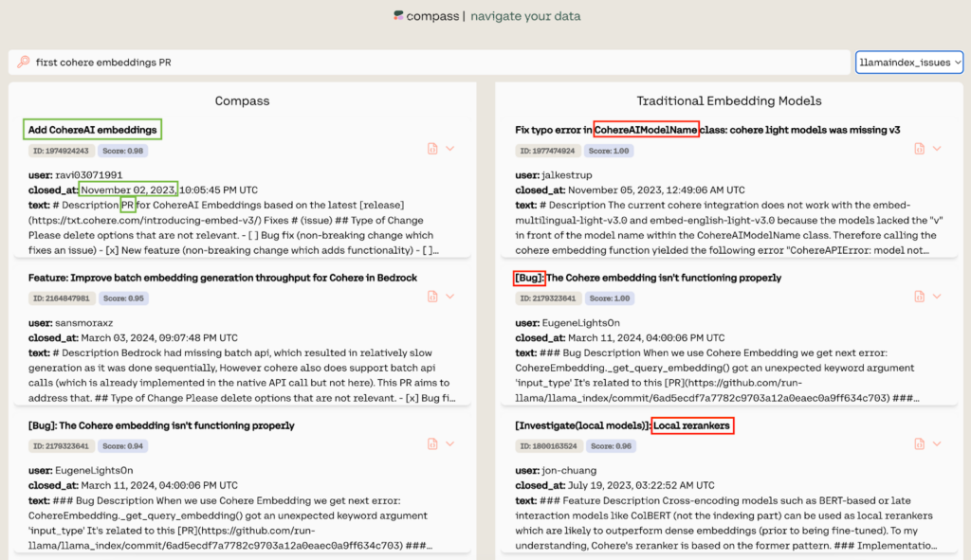Select the username jalkestrup
The width and height of the screenshot is (971, 560).
pyautogui.click(x=567, y=175)
